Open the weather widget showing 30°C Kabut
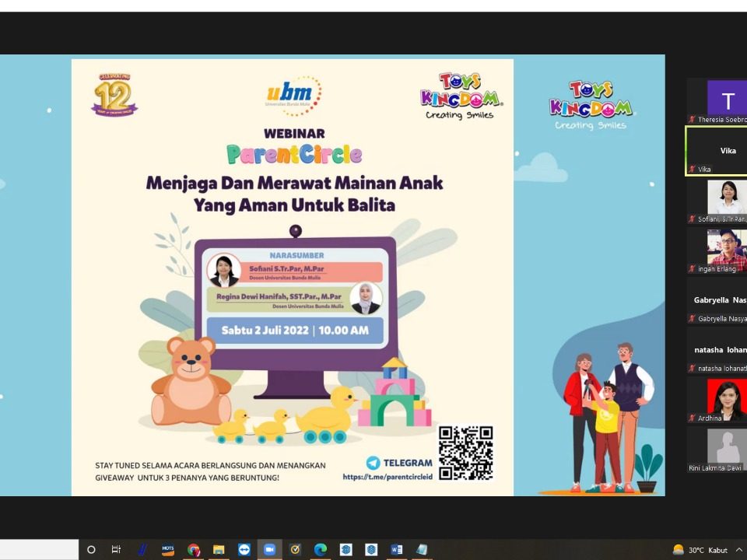This screenshot has height=560, width=747. tap(700, 550)
